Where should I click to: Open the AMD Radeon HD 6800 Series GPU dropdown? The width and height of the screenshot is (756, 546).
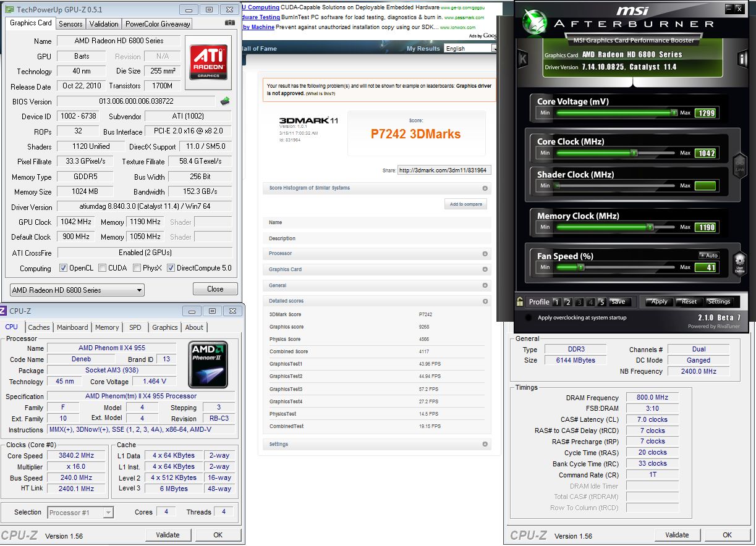[x=77, y=290]
